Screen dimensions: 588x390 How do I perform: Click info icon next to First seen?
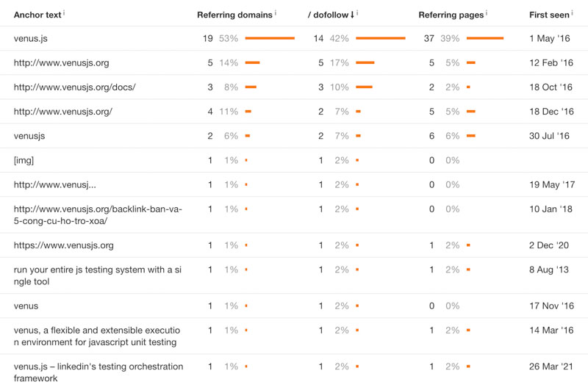coord(573,13)
